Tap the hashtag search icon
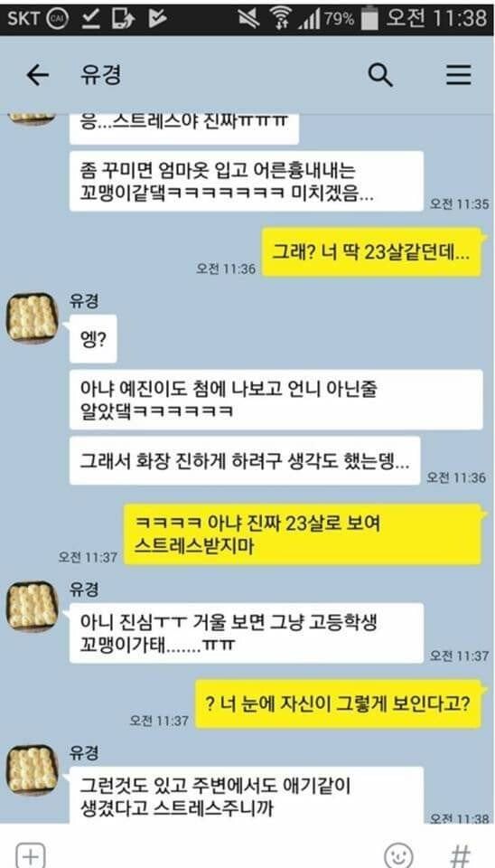This screenshot has height=868, width=495. (460, 854)
